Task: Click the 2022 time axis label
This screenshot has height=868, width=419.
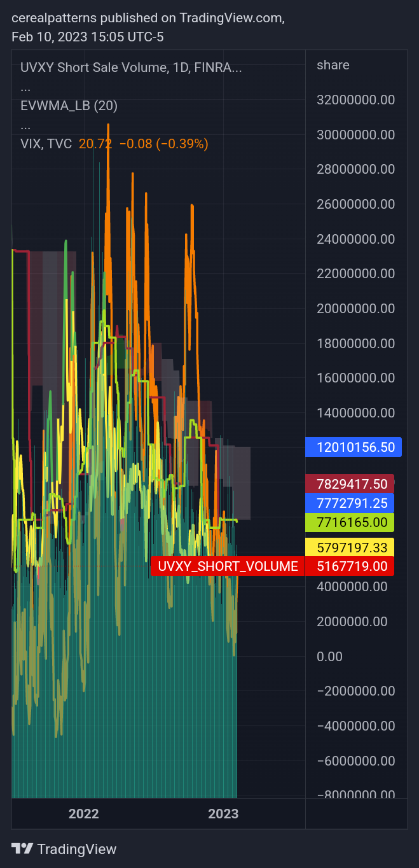Action: click(83, 813)
